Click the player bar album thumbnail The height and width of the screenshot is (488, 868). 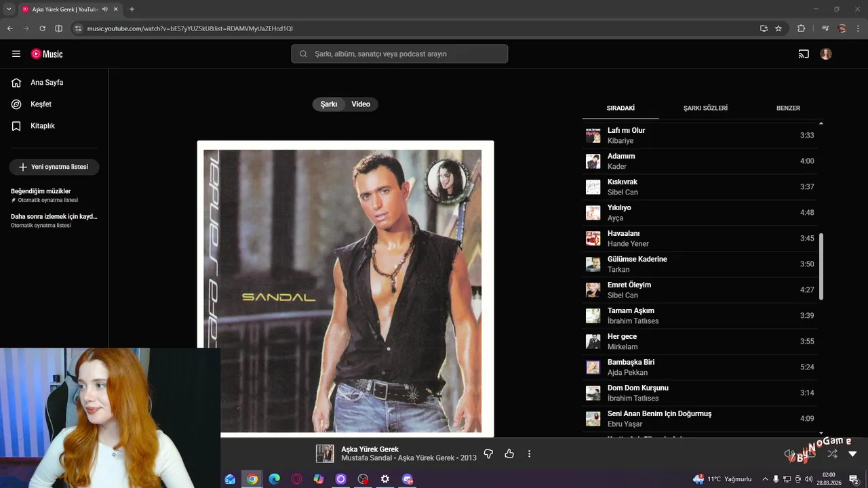(325, 453)
